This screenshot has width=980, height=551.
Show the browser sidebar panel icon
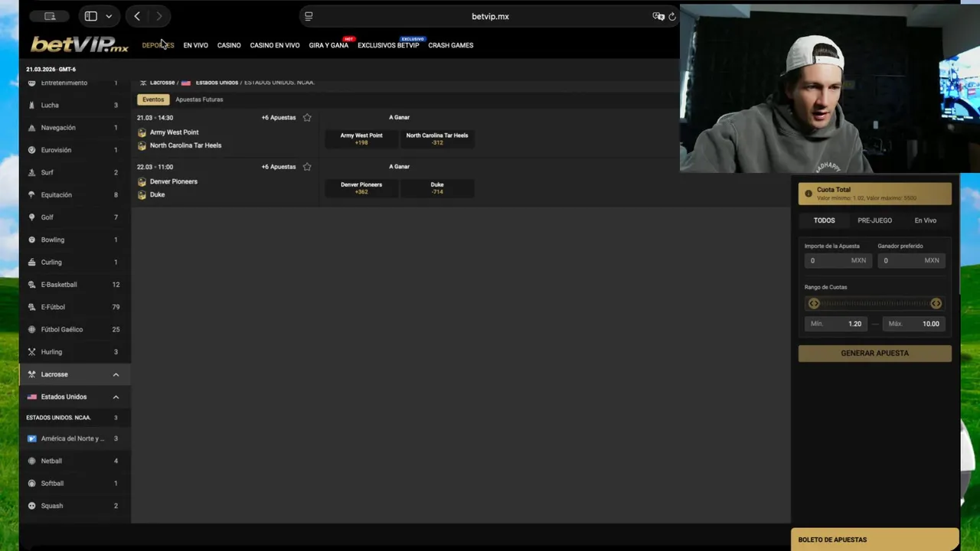coord(90,16)
